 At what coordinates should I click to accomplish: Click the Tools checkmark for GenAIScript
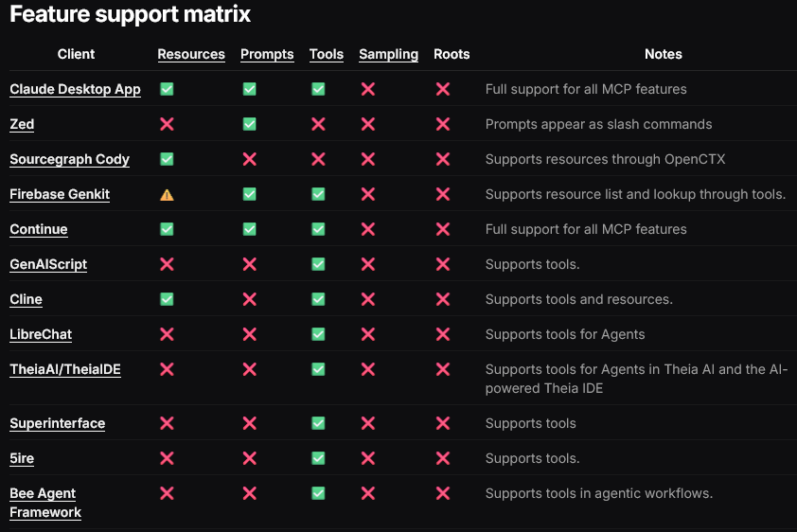(318, 264)
